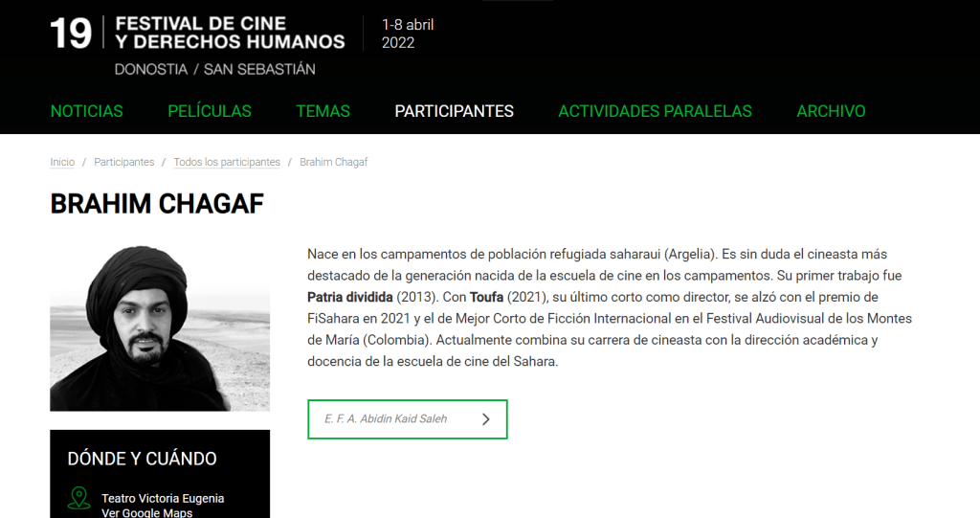Click the map pin location icon

(x=78, y=499)
